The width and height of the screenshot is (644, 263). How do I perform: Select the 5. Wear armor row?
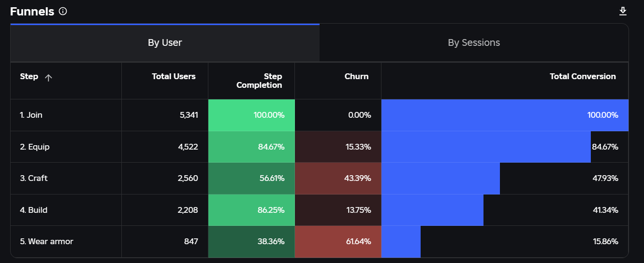320,241
